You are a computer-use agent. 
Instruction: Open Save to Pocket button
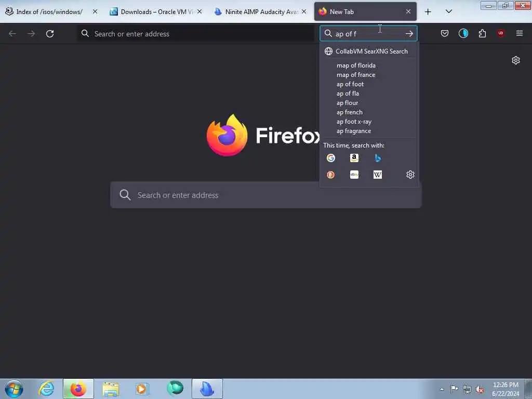pyautogui.click(x=445, y=33)
